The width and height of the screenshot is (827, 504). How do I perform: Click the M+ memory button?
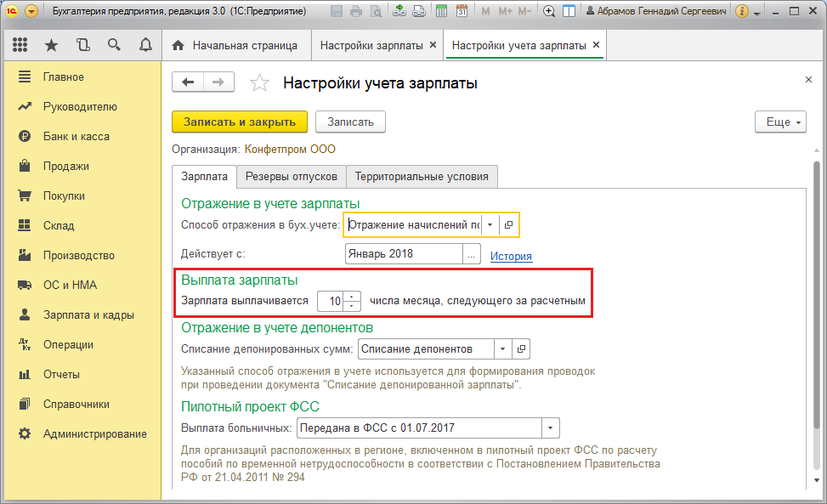(x=505, y=10)
